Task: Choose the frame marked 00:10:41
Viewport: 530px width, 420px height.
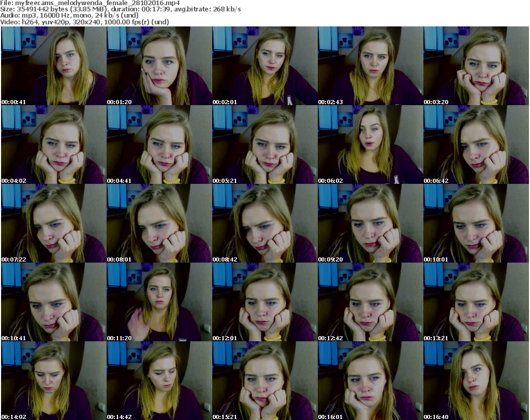Action: pos(54,302)
